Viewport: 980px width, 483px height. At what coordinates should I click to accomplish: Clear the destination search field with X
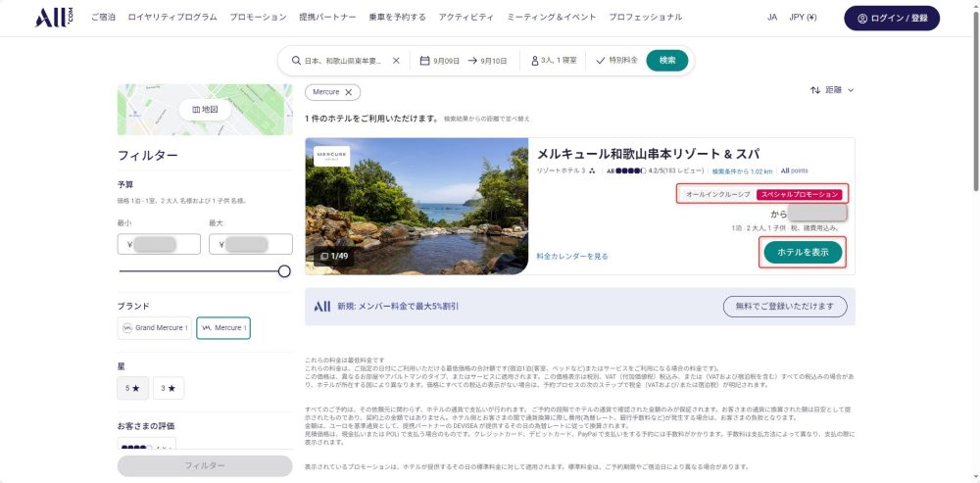pos(396,61)
